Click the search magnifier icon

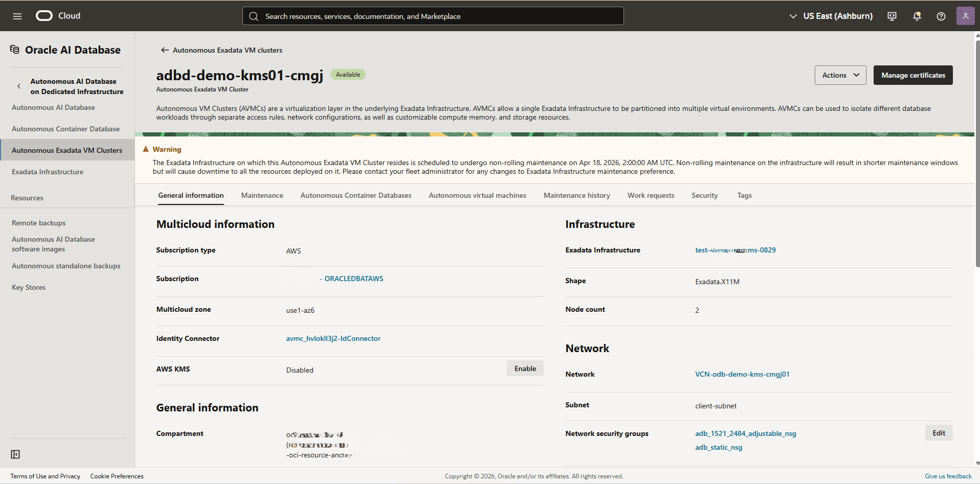254,16
